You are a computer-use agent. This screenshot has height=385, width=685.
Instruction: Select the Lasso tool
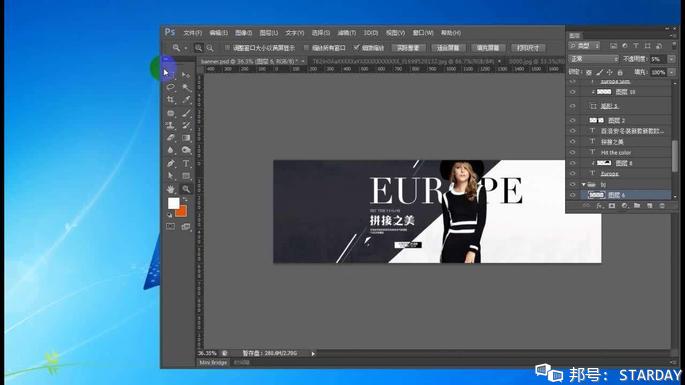(x=170, y=87)
